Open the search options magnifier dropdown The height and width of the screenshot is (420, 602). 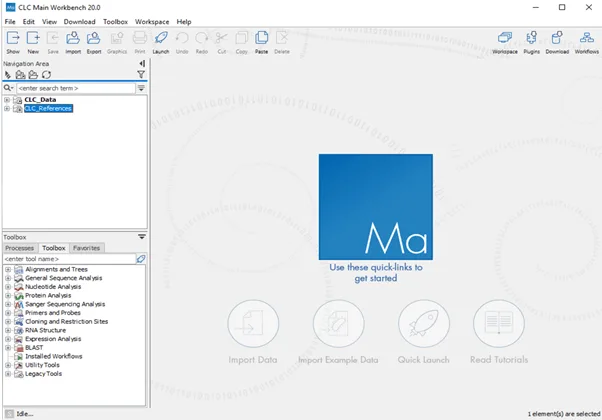pyautogui.click(x=8, y=88)
